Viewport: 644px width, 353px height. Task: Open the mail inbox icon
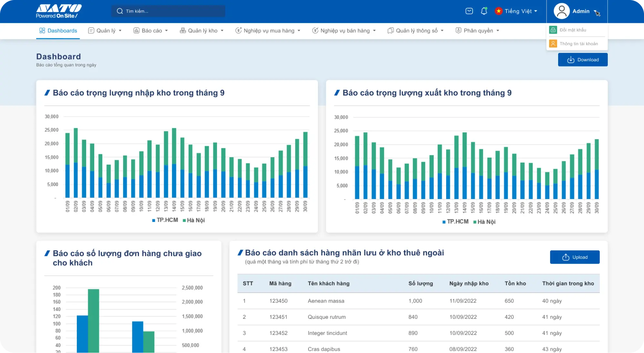[469, 11]
